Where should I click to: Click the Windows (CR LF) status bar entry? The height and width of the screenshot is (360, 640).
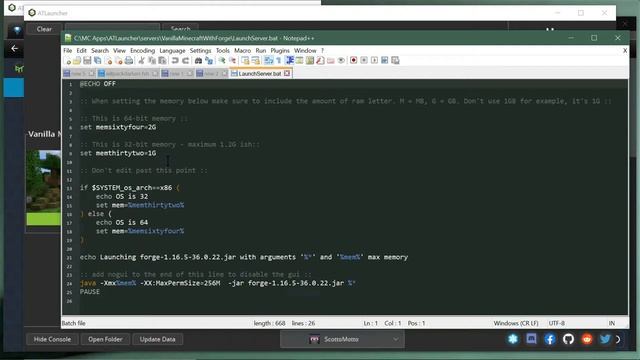tap(516, 323)
